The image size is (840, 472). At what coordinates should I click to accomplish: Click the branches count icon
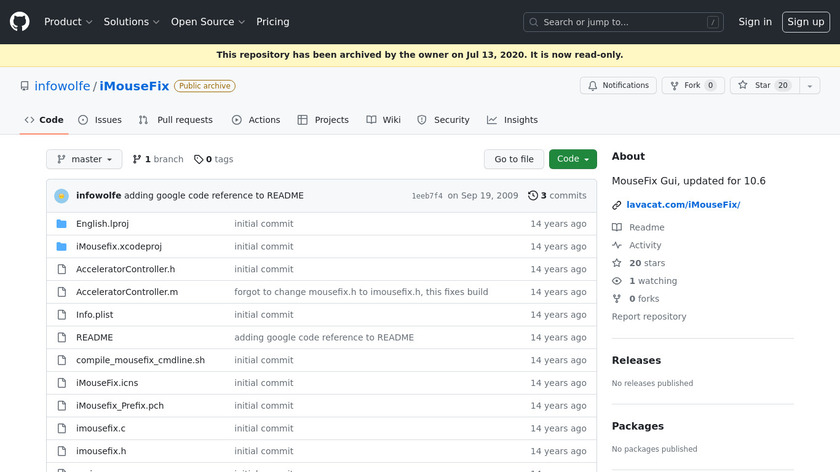click(137, 159)
